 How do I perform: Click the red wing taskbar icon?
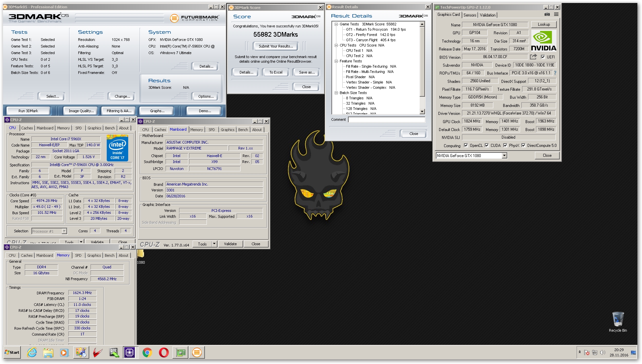pyautogui.click(x=97, y=352)
